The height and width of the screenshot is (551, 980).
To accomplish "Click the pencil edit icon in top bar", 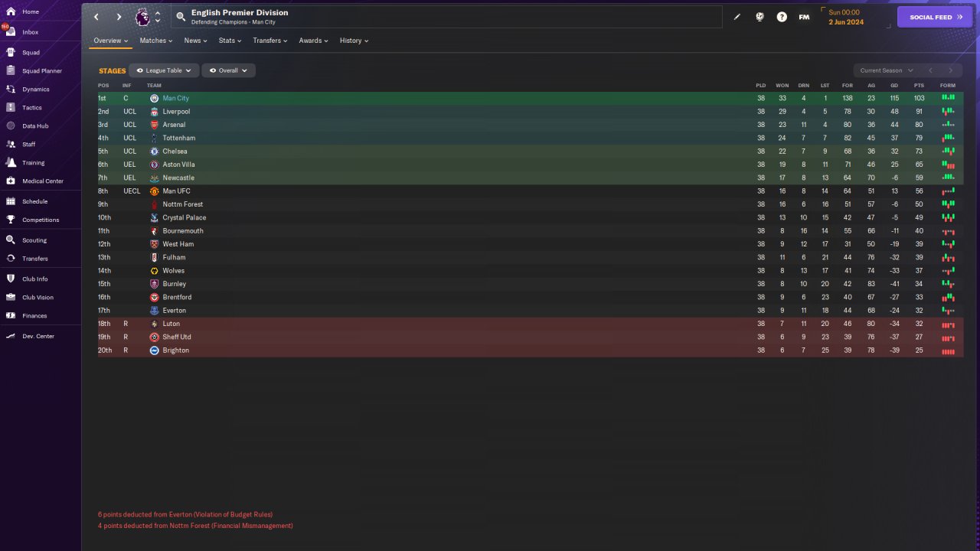I will pyautogui.click(x=737, y=17).
